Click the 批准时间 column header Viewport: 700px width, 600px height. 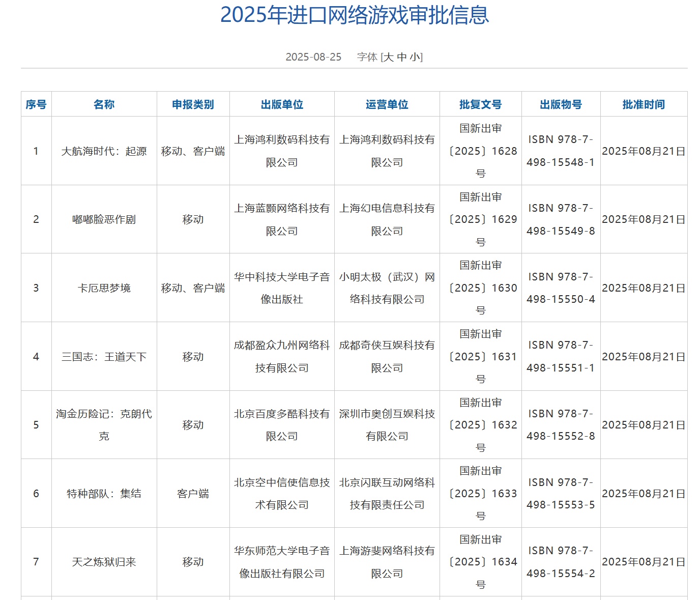pyautogui.click(x=644, y=104)
